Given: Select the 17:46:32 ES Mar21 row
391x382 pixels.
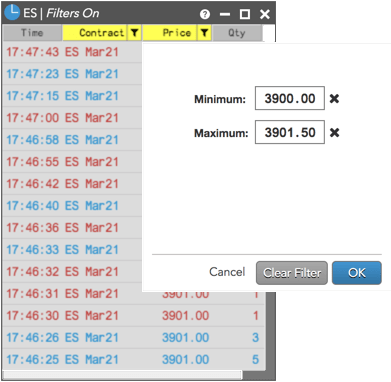Looking at the screenshot, I should (x=72, y=272).
